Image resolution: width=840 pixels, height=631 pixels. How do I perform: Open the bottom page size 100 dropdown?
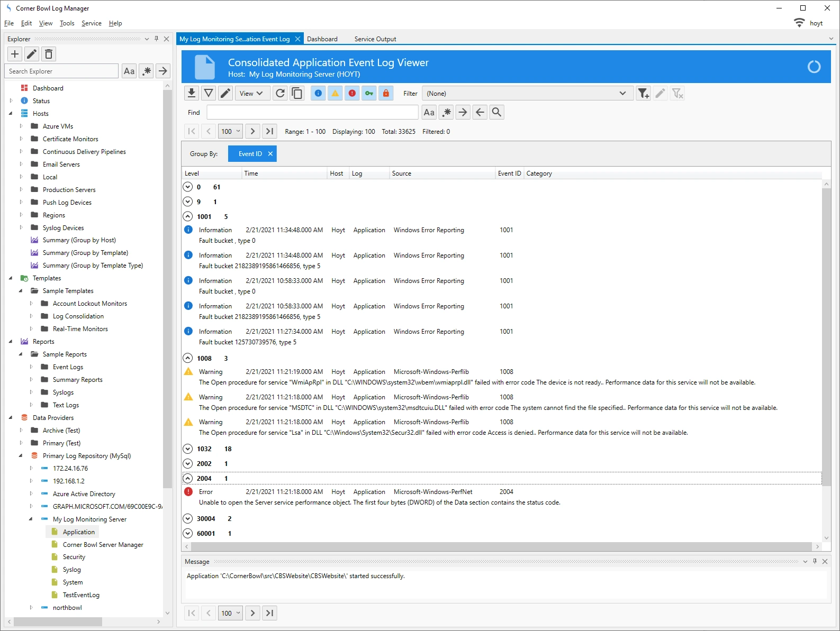click(230, 613)
